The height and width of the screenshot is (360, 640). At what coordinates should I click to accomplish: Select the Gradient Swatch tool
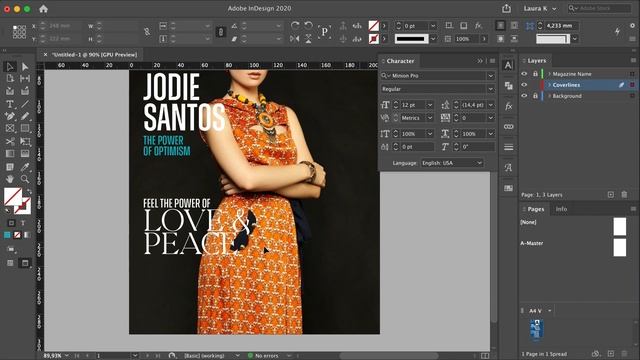tap(10, 154)
